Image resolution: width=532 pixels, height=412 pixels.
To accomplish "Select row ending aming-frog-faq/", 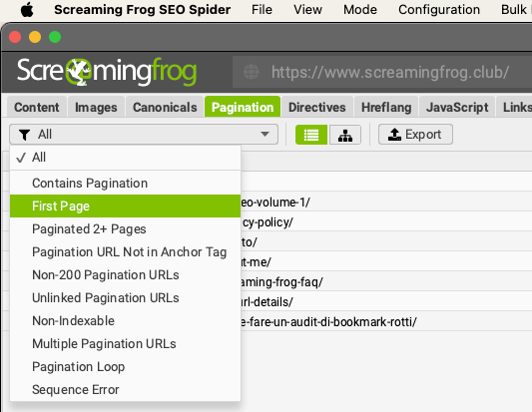I will (x=386, y=282).
